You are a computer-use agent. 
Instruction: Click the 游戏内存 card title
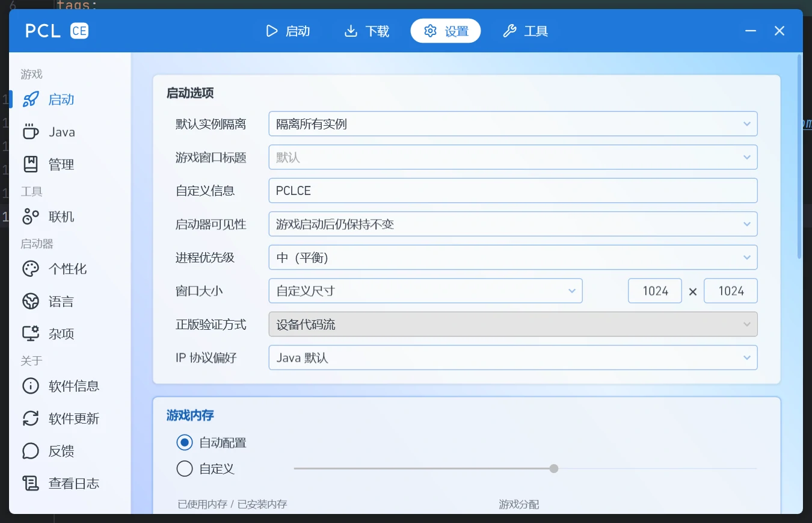[x=190, y=415]
